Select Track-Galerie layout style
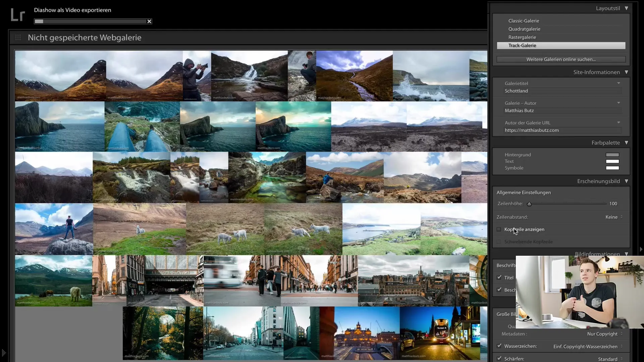 tap(561, 46)
